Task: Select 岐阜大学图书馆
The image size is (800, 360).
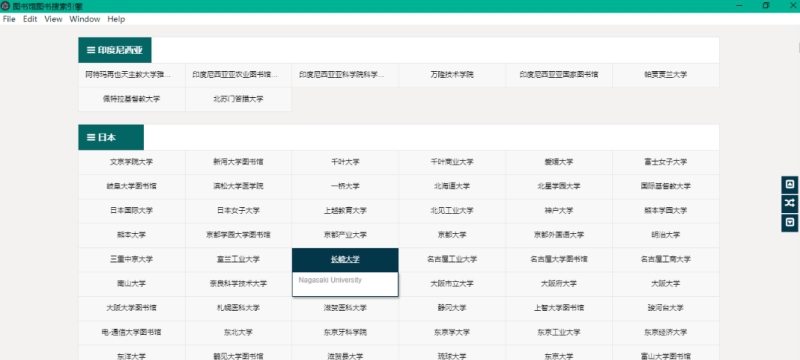Action: click(x=132, y=187)
